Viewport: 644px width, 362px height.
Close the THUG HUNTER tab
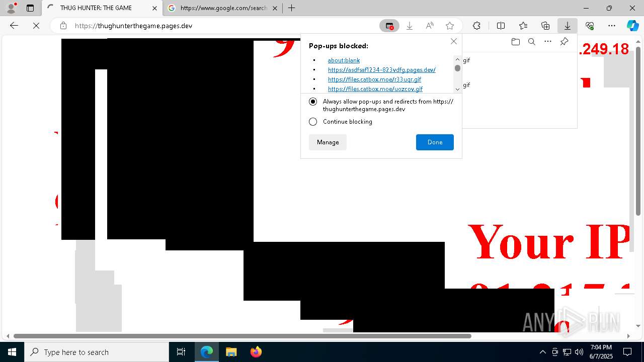(x=154, y=8)
